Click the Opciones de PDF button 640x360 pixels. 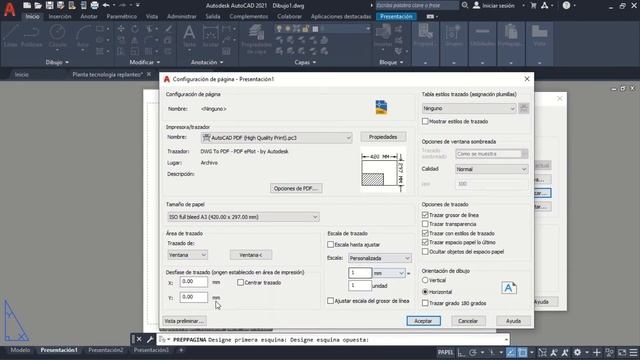pyautogui.click(x=296, y=189)
